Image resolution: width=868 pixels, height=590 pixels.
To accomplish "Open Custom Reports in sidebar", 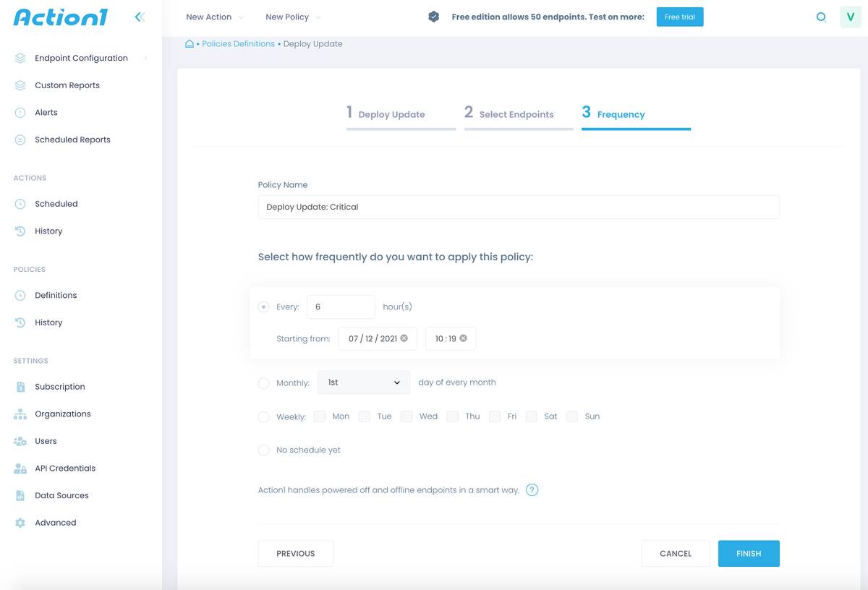I will click(67, 85).
